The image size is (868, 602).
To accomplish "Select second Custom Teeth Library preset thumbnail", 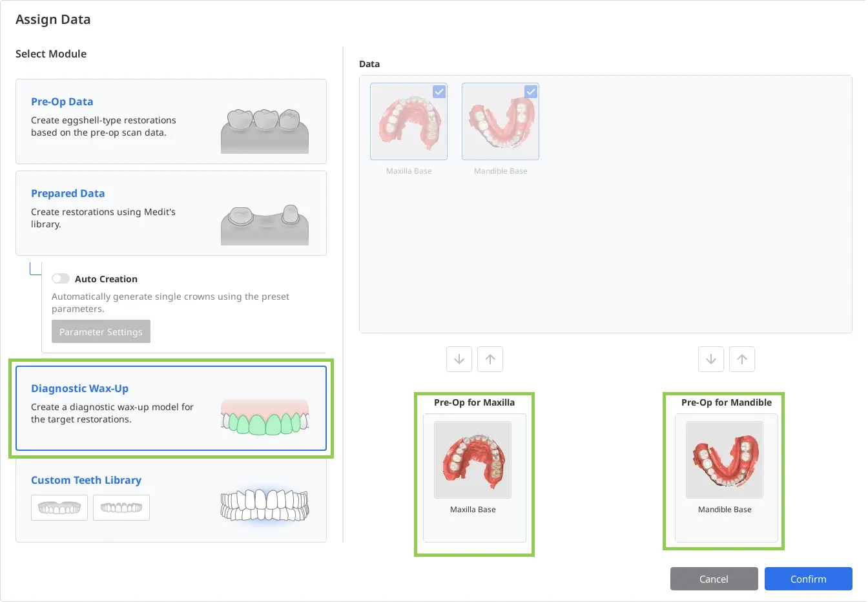I will click(x=121, y=508).
